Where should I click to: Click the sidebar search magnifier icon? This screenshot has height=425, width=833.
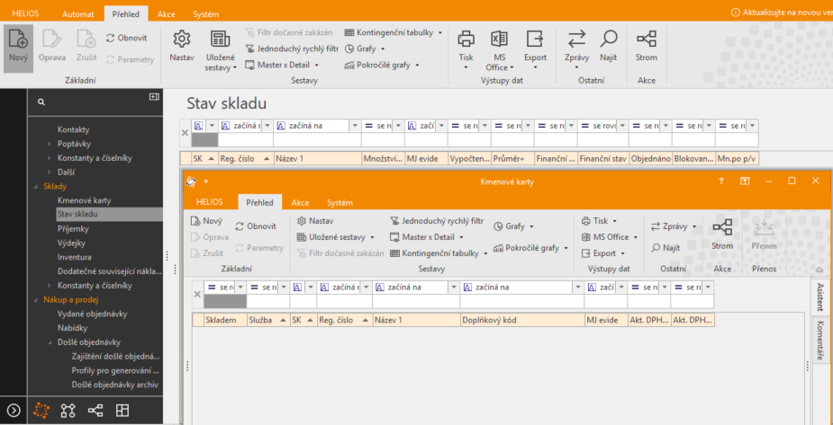[x=41, y=101]
